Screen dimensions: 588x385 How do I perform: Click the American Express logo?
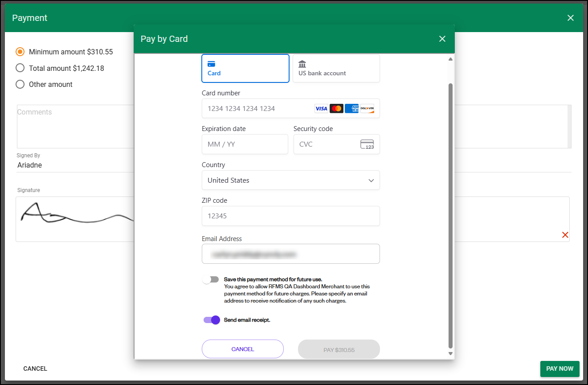click(x=351, y=109)
